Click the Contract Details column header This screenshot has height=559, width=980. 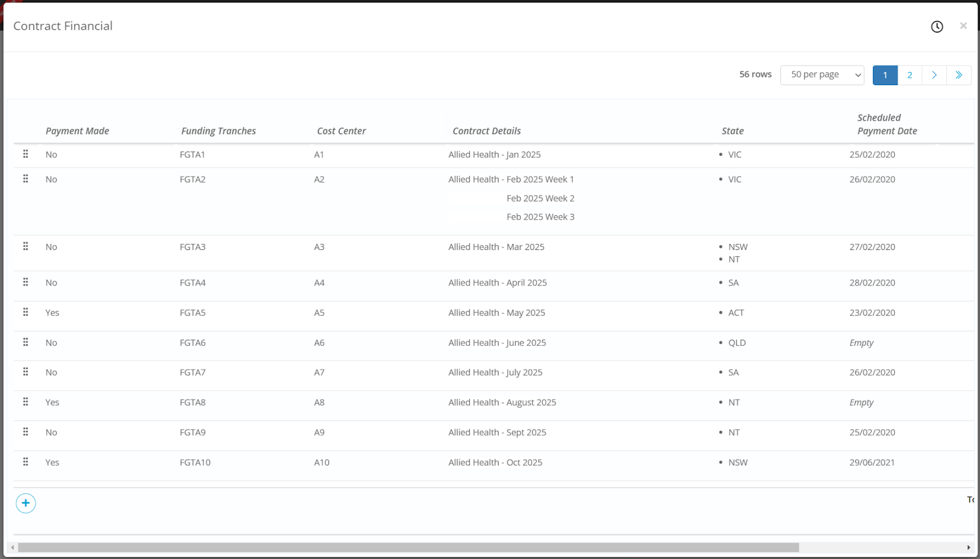[486, 131]
